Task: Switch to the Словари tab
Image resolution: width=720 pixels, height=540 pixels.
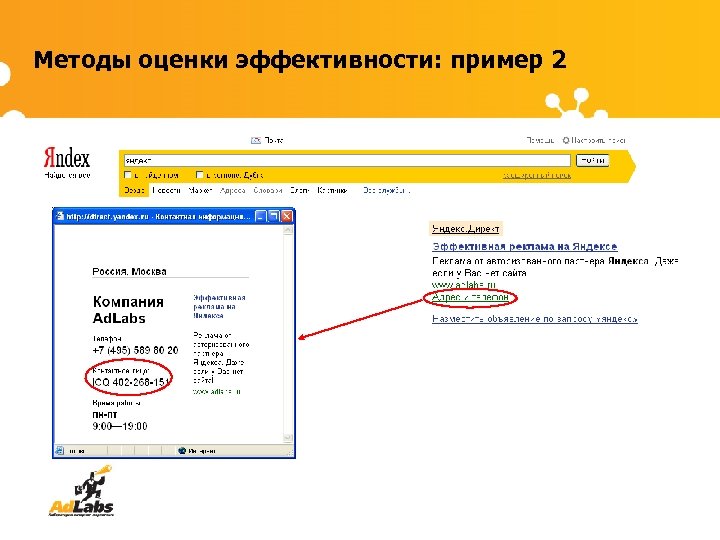Action: click(x=268, y=190)
